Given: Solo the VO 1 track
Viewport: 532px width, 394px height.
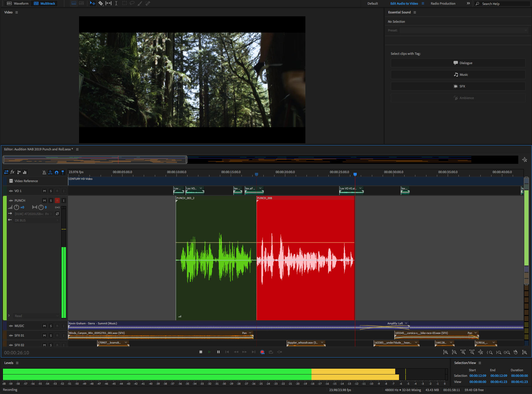Looking at the screenshot, I should point(51,191).
